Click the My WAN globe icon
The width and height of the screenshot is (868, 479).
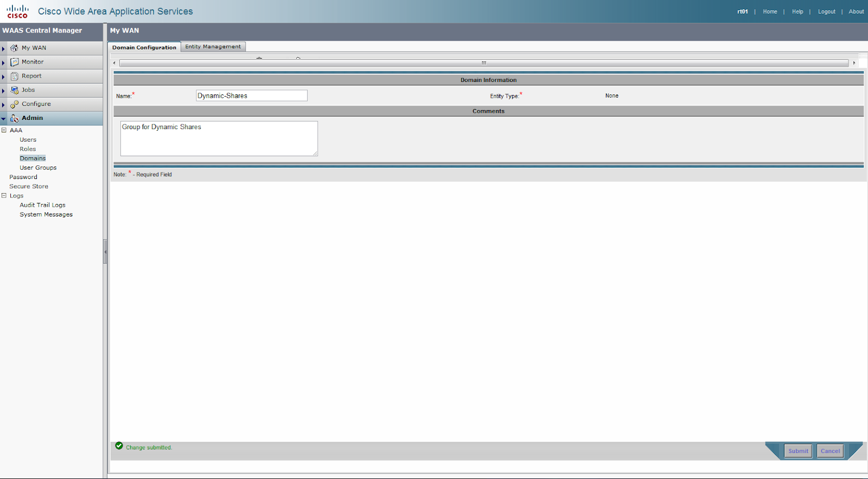click(14, 48)
